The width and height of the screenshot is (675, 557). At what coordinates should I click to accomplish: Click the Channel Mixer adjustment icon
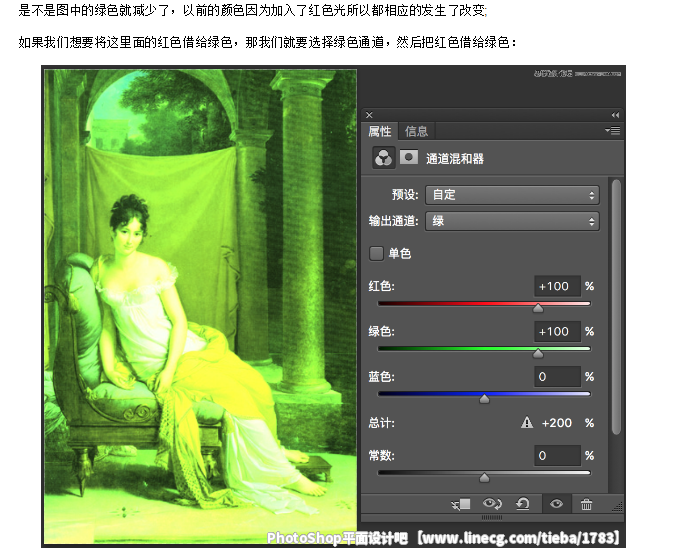[383, 158]
